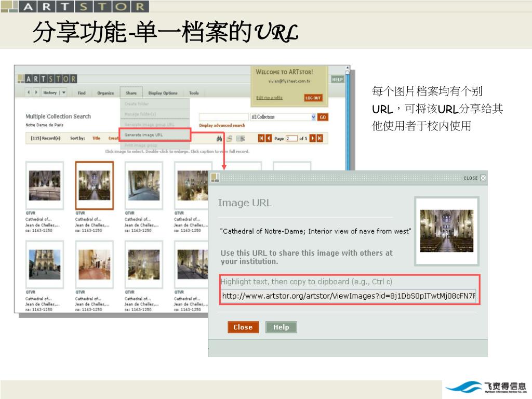Click the LOG OUT button
Viewport: 532px width, 399px height.
[312, 98]
